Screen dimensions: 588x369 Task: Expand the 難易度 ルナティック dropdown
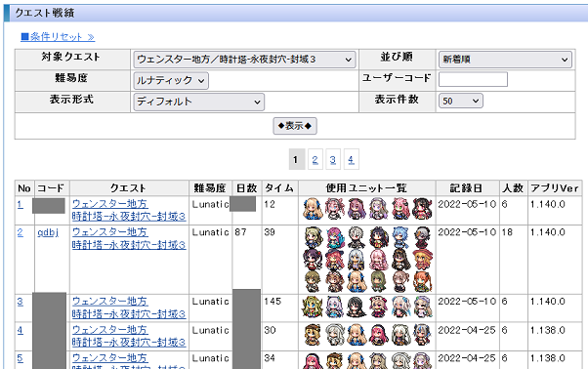[x=171, y=81]
